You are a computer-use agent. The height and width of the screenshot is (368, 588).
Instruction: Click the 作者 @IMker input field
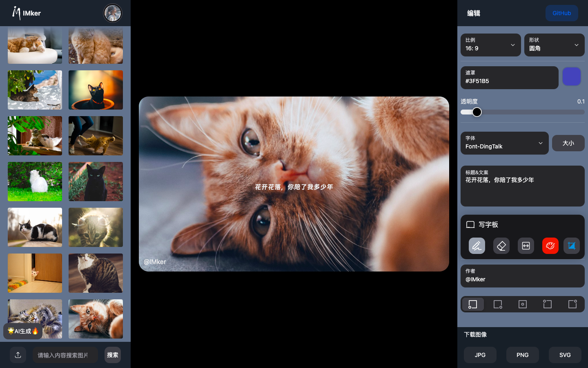[x=523, y=276]
